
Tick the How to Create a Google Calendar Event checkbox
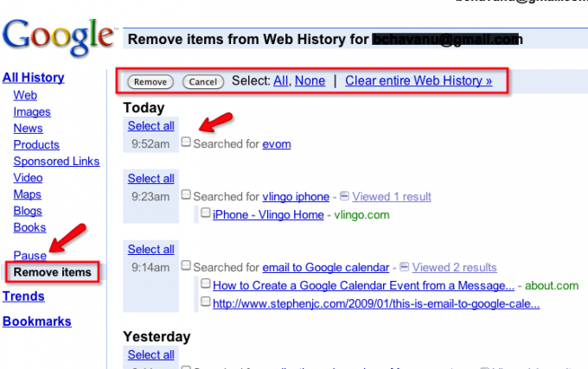(x=206, y=283)
